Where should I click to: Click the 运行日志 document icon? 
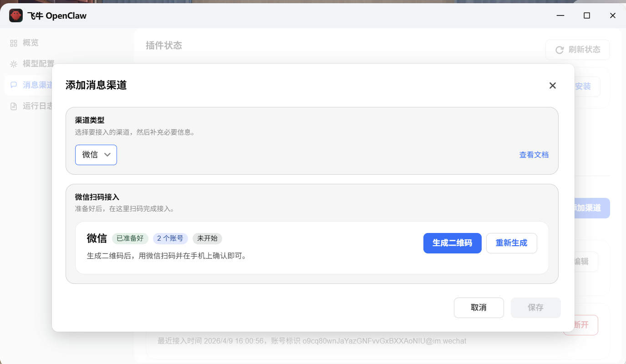pyautogui.click(x=14, y=106)
